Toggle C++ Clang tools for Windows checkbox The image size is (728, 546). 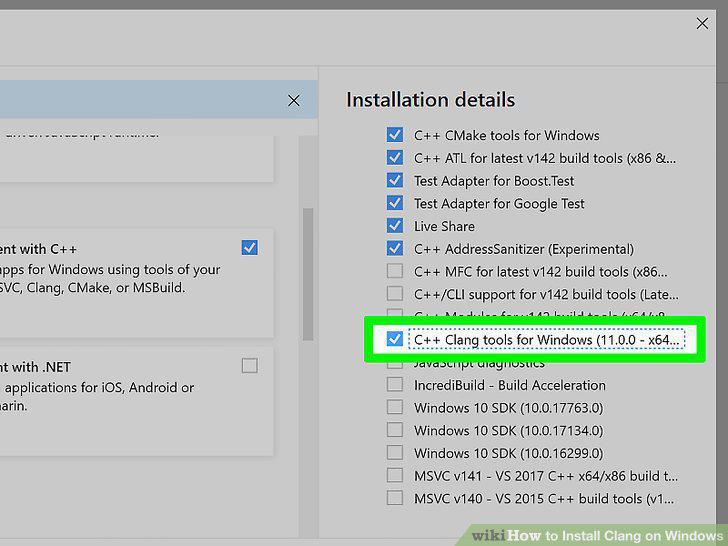395,339
